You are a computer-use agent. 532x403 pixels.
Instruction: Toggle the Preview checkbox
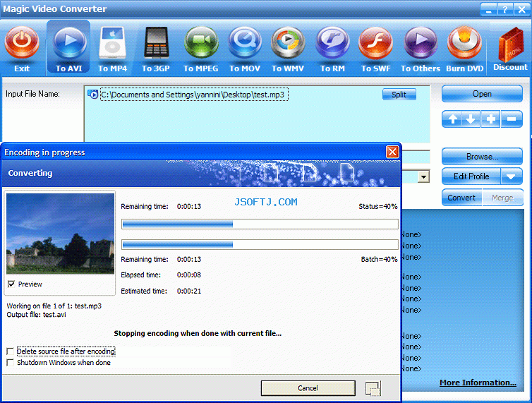click(x=11, y=284)
